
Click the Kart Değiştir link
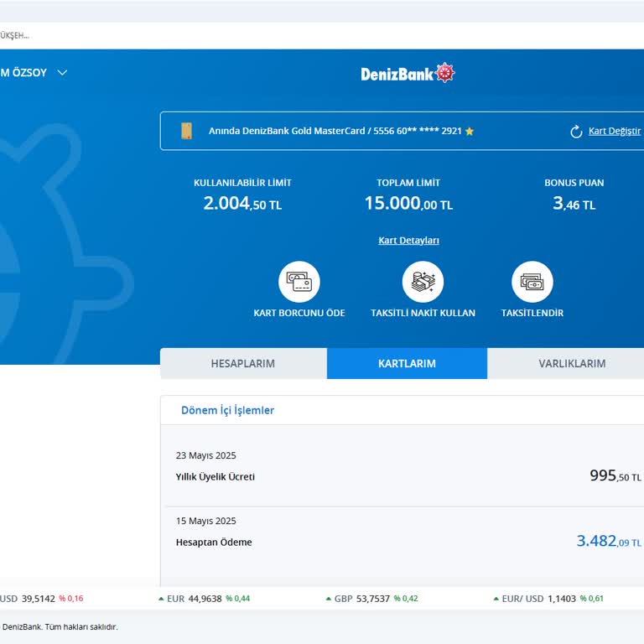tap(615, 131)
